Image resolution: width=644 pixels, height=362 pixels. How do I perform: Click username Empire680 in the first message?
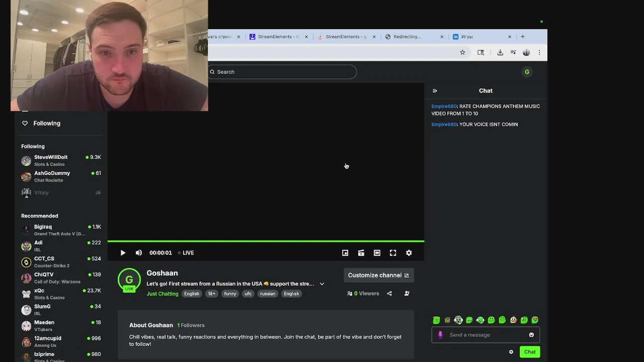(x=444, y=106)
